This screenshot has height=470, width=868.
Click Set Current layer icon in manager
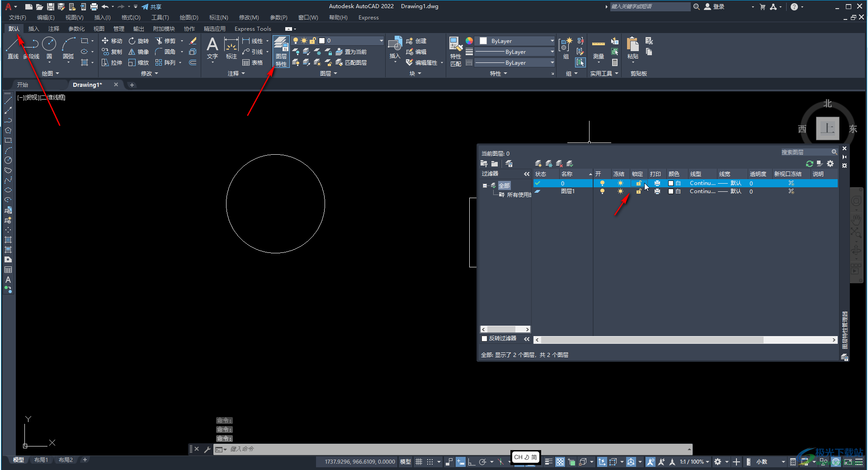pyautogui.click(x=570, y=163)
